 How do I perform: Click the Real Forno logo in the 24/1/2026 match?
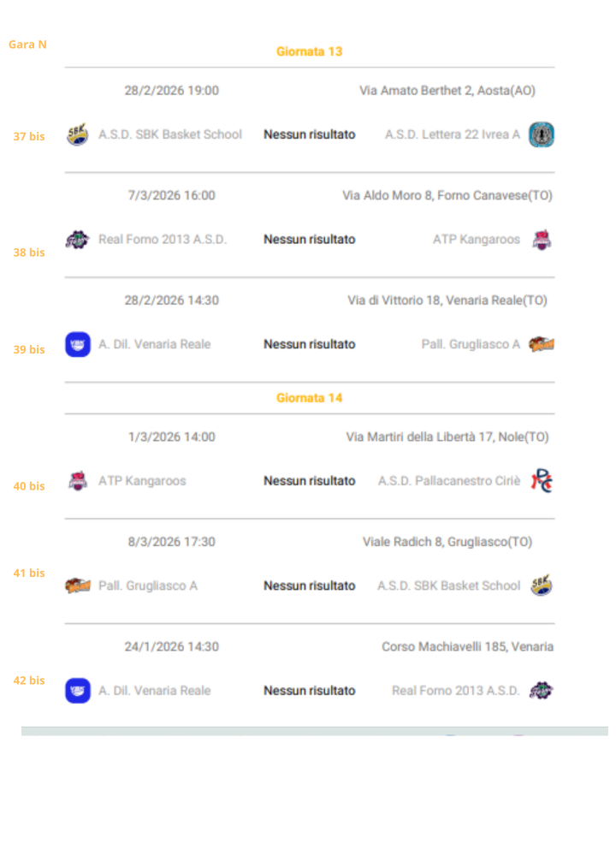[541, 691]
